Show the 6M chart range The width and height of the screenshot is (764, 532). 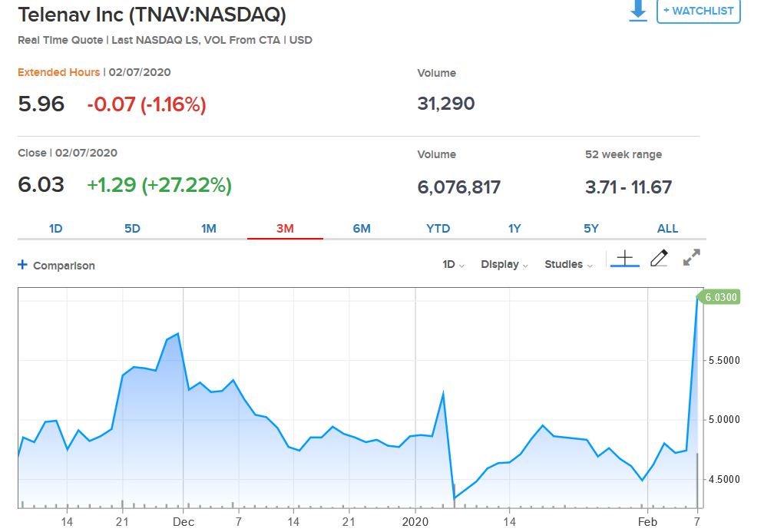click(362, 228)
